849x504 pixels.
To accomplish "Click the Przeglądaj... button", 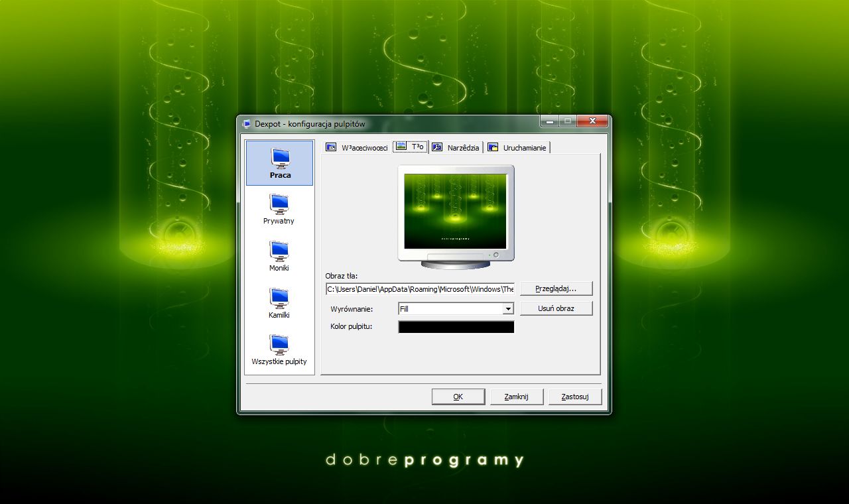I will pyautogui.click(x=556, y=288).
